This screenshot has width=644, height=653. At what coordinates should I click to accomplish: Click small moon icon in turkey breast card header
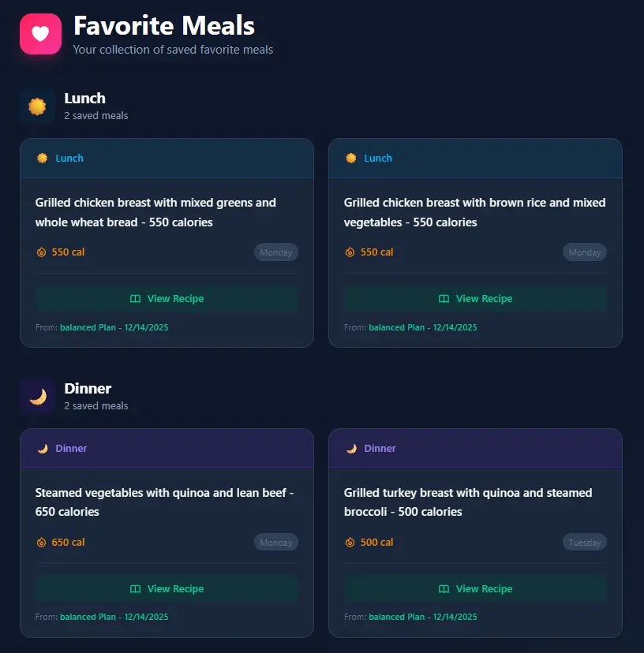[351, 449]
